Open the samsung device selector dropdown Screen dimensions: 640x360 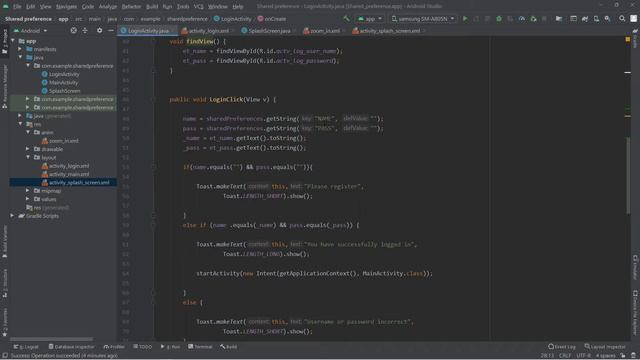point(423,19)
